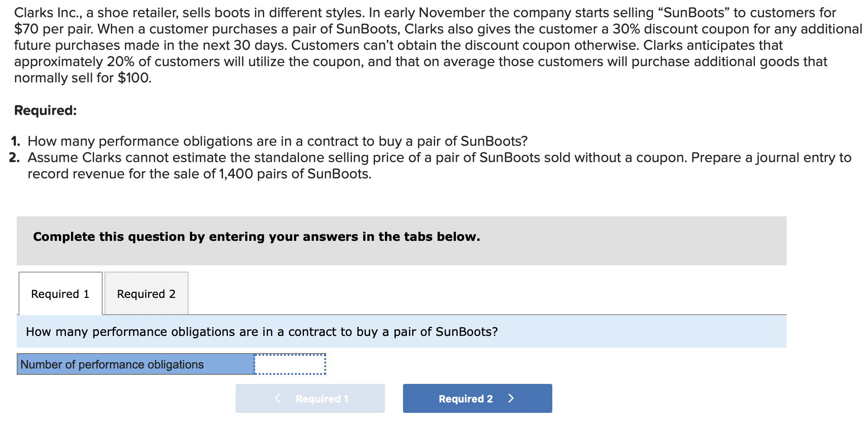Click the bold list number 1.
This screenshot has width=868, height=426.
tap(15, 141)
